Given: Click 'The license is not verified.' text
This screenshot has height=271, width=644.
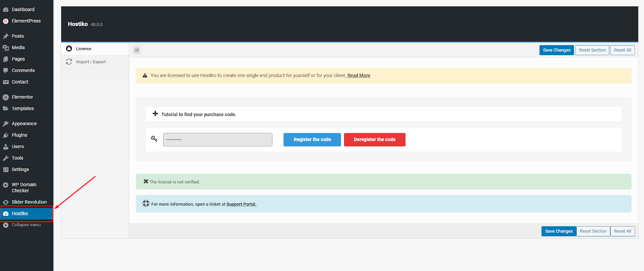Looking at the screenshot, I should 175,182.
